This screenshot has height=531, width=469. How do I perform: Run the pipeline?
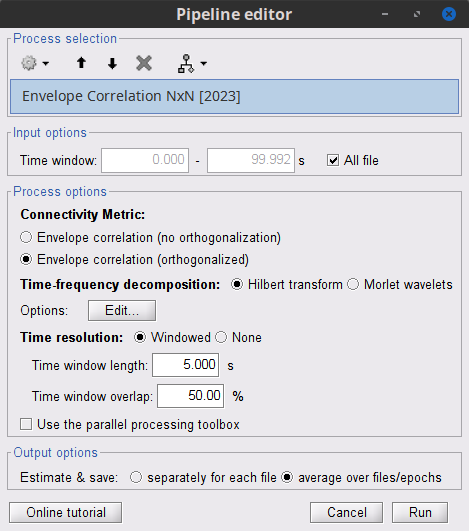point(420,512)
